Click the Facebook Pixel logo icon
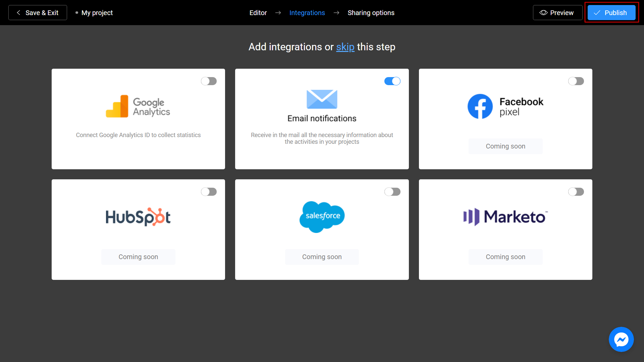This screenshot has height=362, width=644. coord(479,106)
